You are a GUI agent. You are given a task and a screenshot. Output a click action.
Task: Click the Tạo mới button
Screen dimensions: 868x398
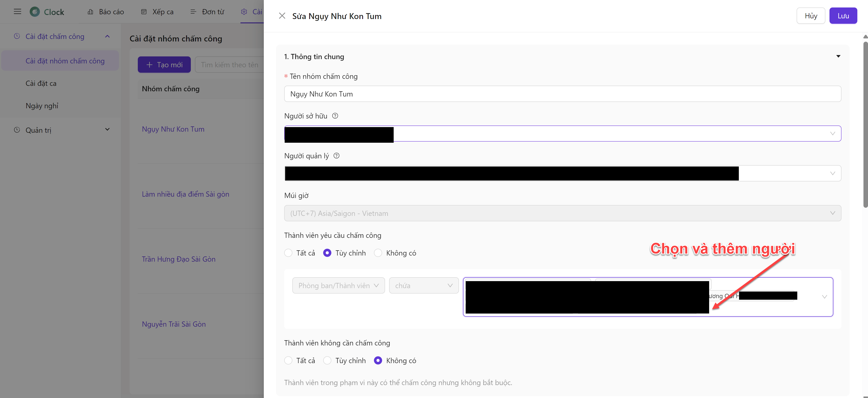click(x=164, y=65)
